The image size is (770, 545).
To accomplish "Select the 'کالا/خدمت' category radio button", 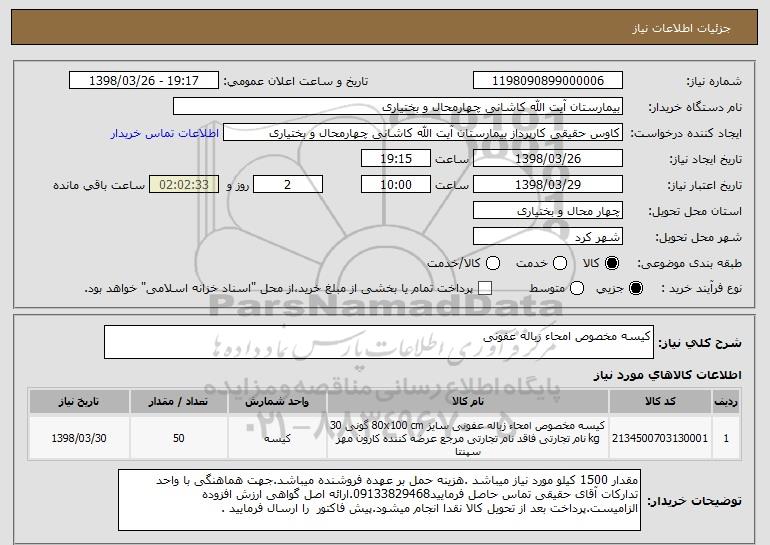I will (x=493, y=263).
